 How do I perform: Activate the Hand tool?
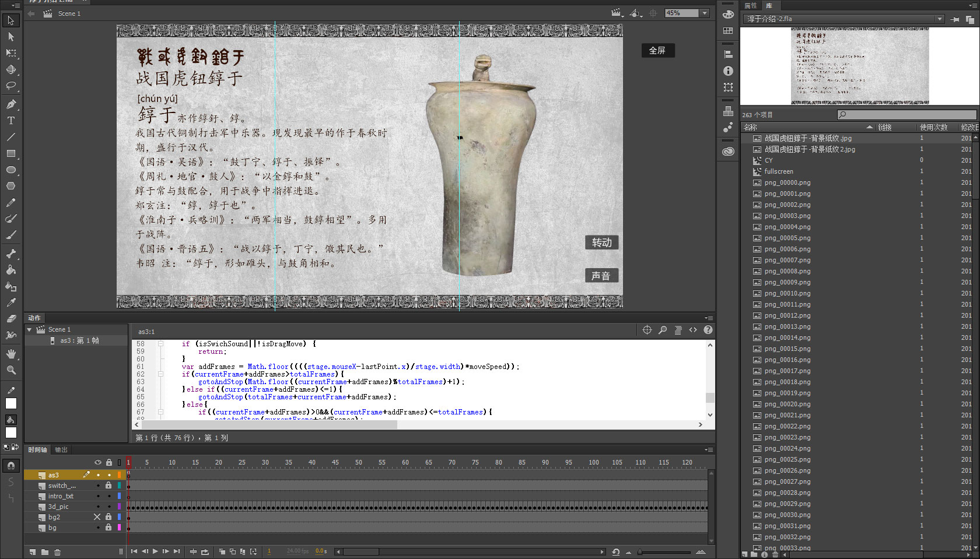10,354
